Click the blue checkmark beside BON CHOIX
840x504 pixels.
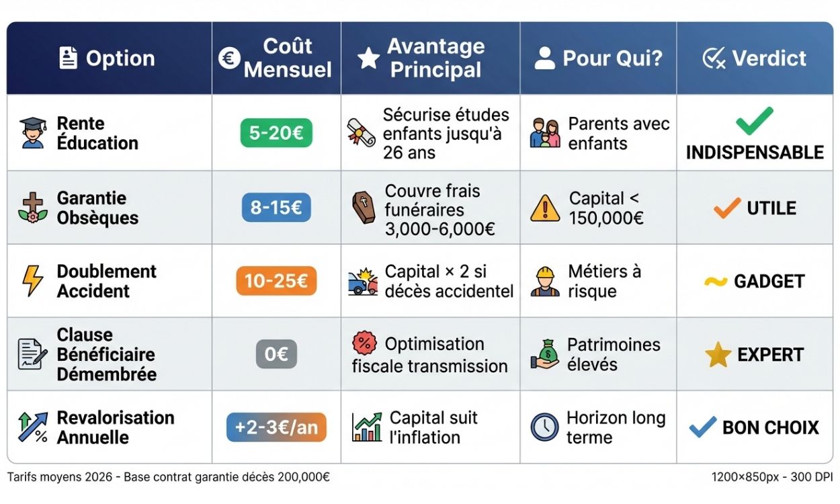click(703, 427)
